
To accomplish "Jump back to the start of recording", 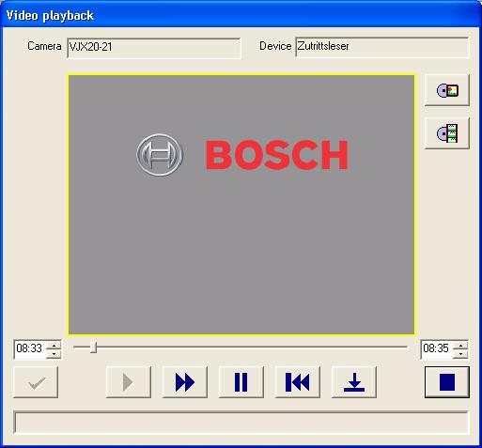I will [298, 382].
